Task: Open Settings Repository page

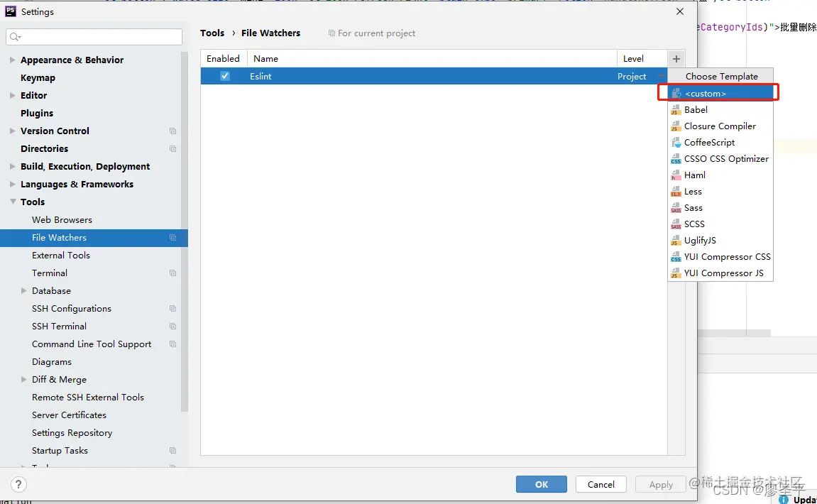Action: click(x=72, y=432)
